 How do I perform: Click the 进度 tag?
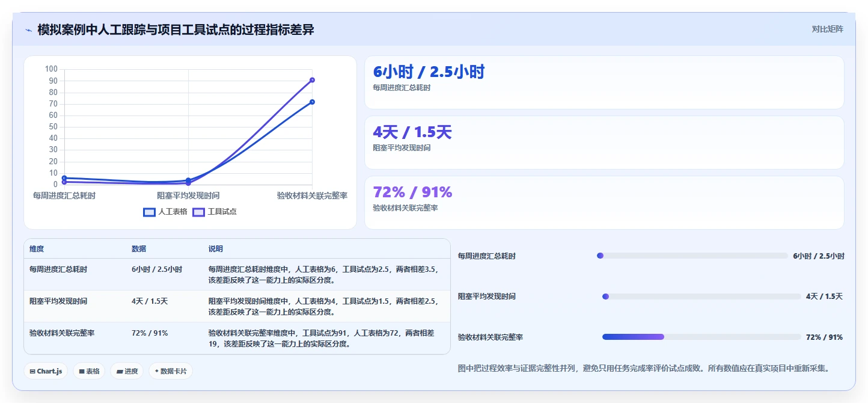(x=127, y=371)
